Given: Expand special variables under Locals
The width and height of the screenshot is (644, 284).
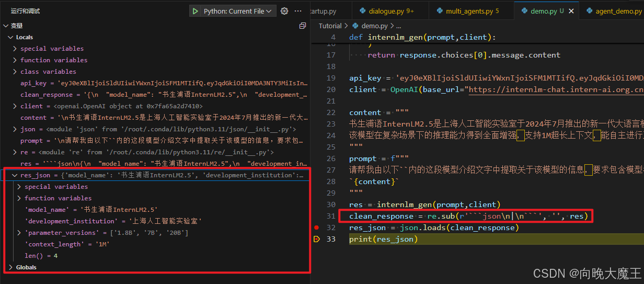Looking at the screenshot, I should pos(52,49).
